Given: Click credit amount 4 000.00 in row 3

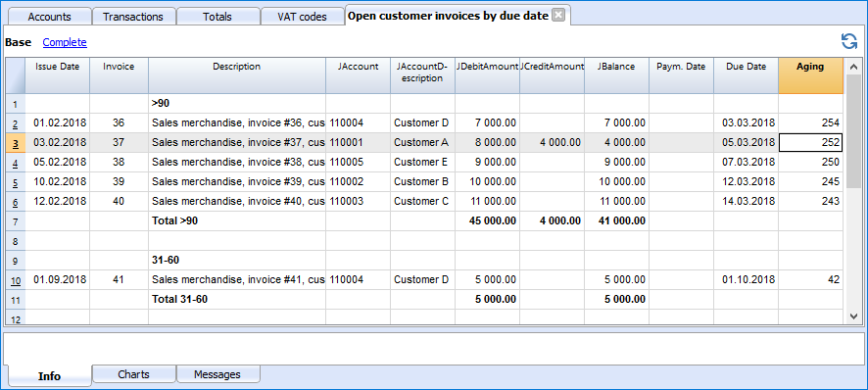Looking at the screenshot, I should click(x=553, y=143).
